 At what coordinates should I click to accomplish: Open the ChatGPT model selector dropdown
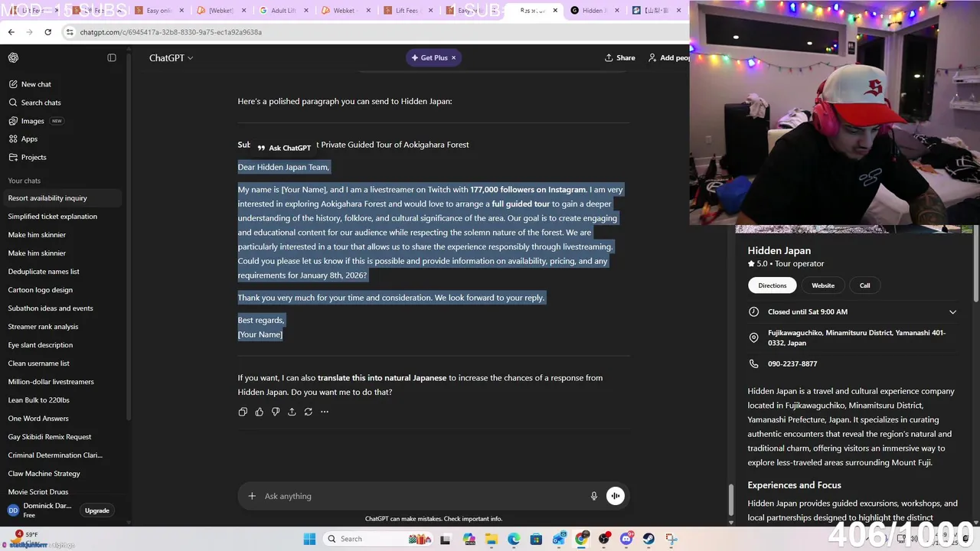(x=171, y=57)
